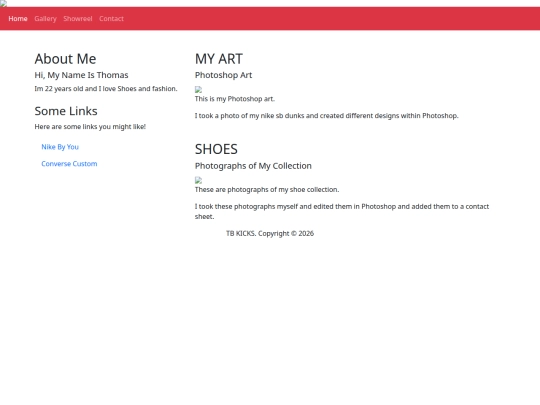Go to the Gallery page

coord(45,19)
